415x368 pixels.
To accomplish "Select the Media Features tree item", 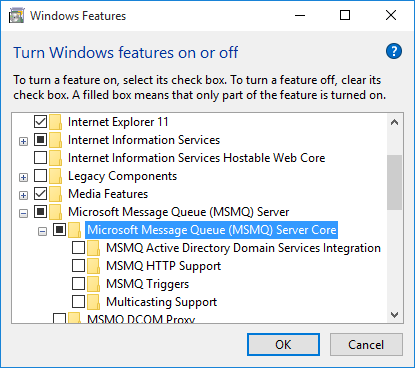I will pos(108,194).
